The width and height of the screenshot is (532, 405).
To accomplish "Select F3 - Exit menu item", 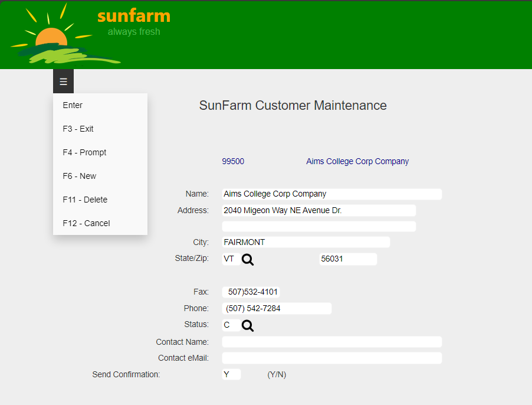I will 100,129.
